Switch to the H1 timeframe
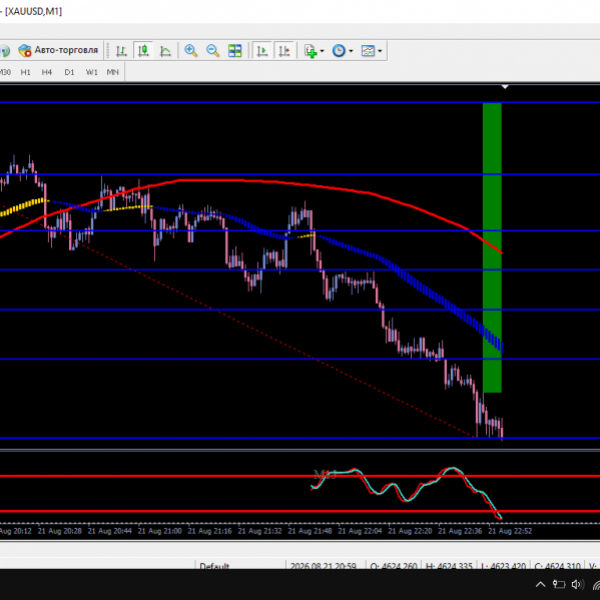Image resolution: width=600 pixels, height=600 pixels. pos(25,72)
